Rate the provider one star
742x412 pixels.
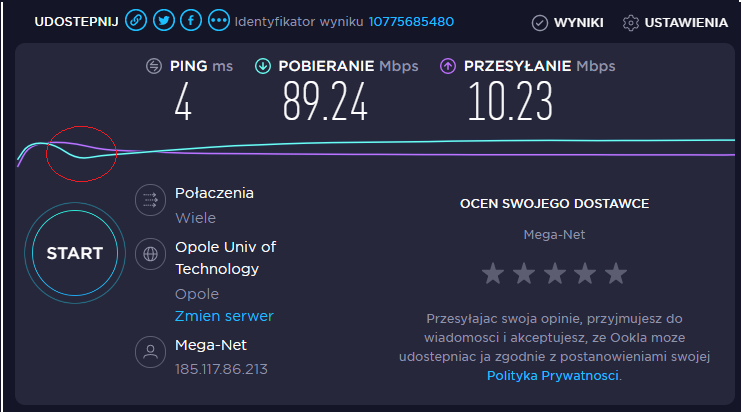point(493,273)
